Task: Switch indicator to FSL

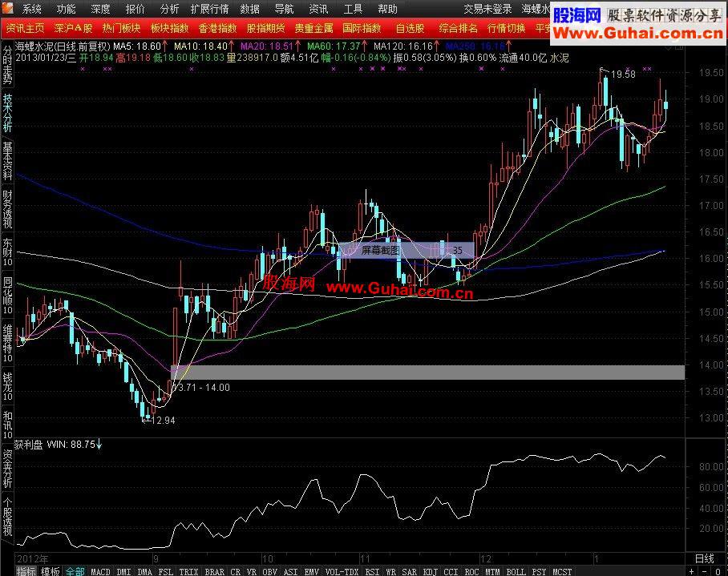Action: click(166, 572)
